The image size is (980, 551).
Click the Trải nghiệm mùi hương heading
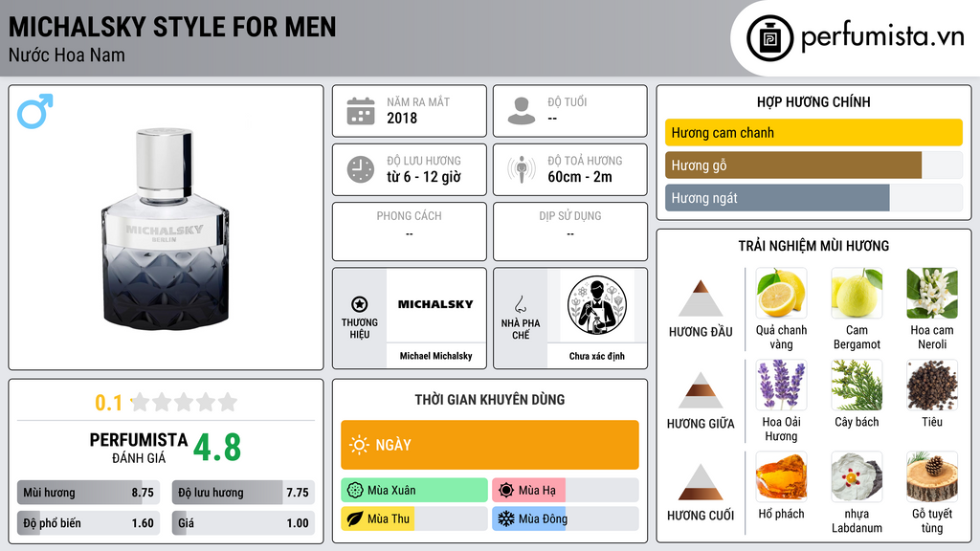pos(813,246)
